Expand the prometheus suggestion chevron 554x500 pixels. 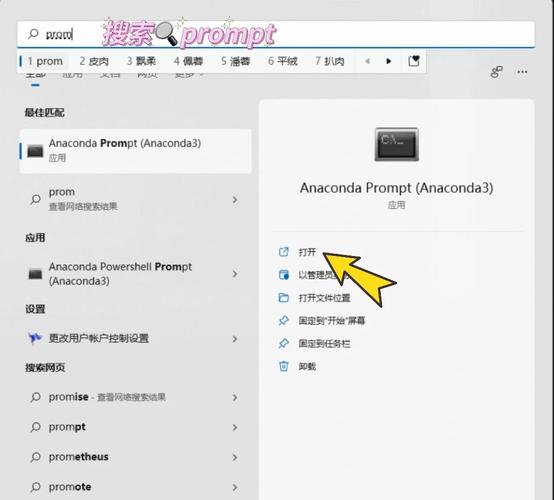coord(235,457)
